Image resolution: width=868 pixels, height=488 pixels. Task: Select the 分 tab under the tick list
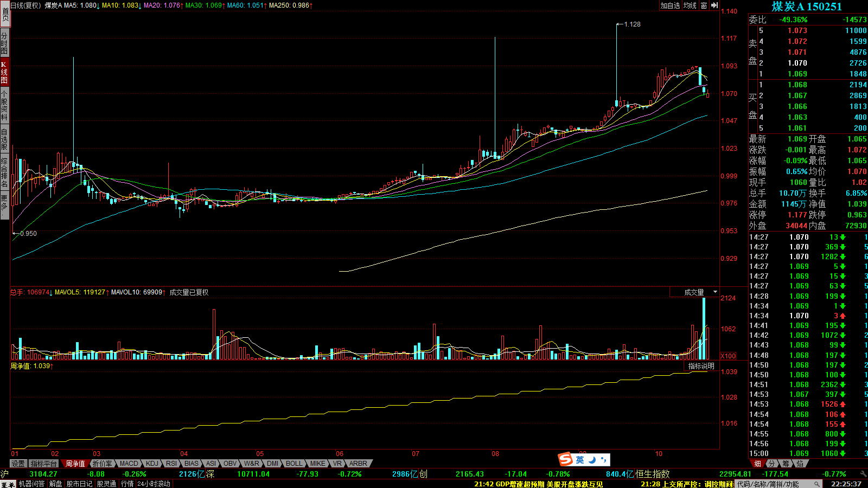(771, 464)
